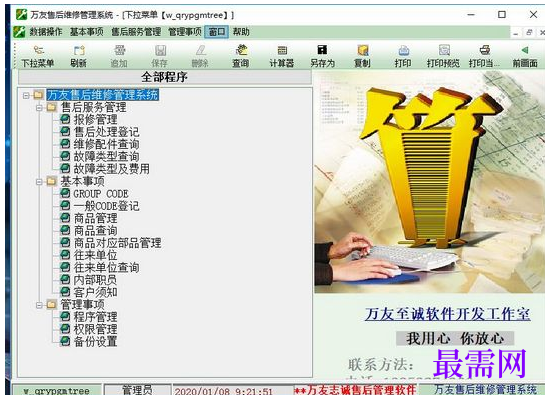Open the 窗口 menu
The height and width of the screenshot is (395, 545).
[217, 32]
